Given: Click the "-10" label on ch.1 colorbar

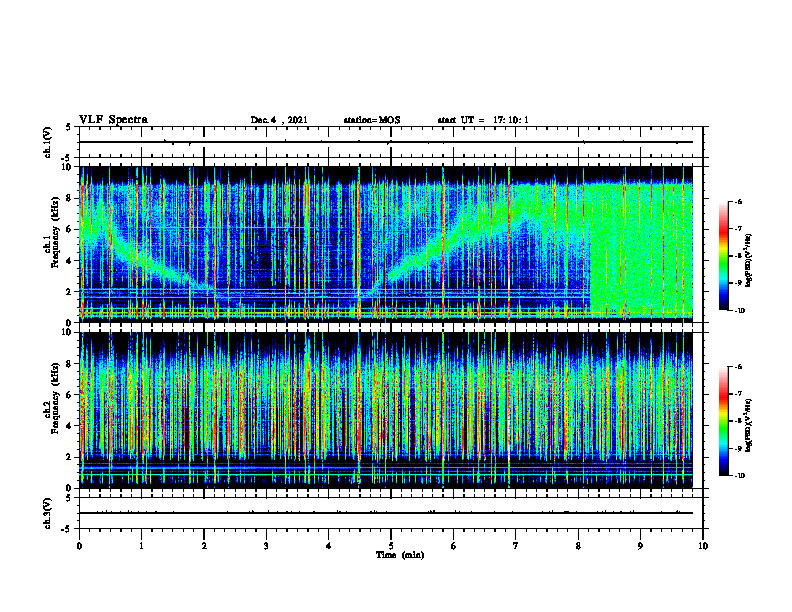Looking at the screenshot, I should tap(740, 311).
